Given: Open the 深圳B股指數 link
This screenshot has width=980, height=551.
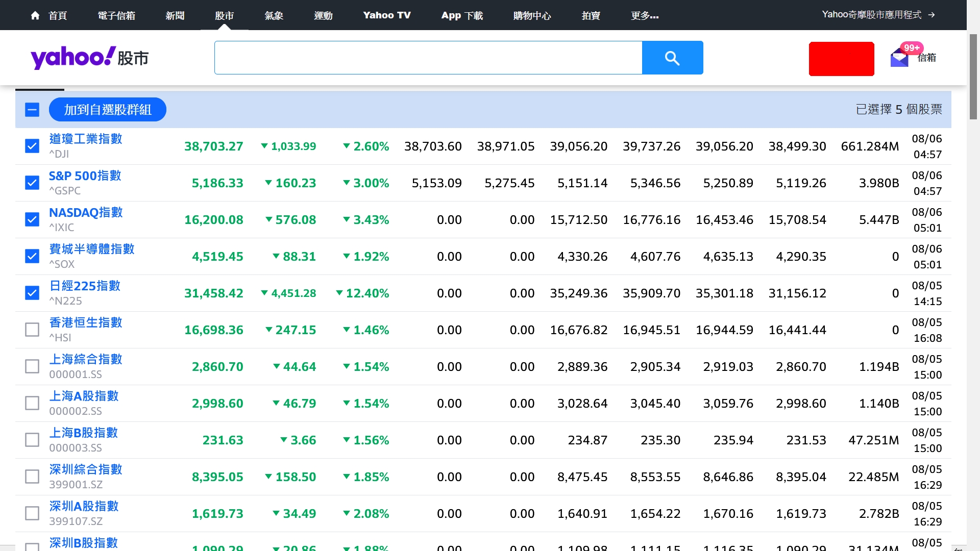Looking at the screenshot, I should (84, 543).
